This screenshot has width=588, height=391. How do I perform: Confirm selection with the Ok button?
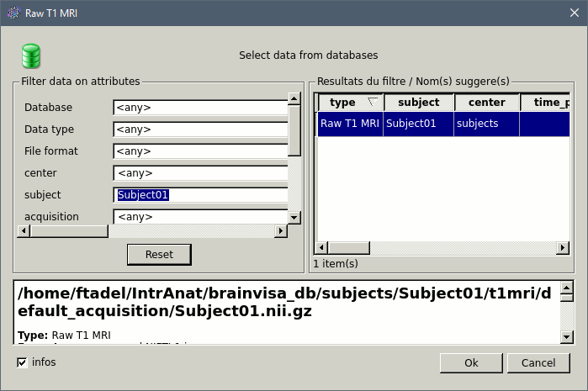(x=471, y=362)
